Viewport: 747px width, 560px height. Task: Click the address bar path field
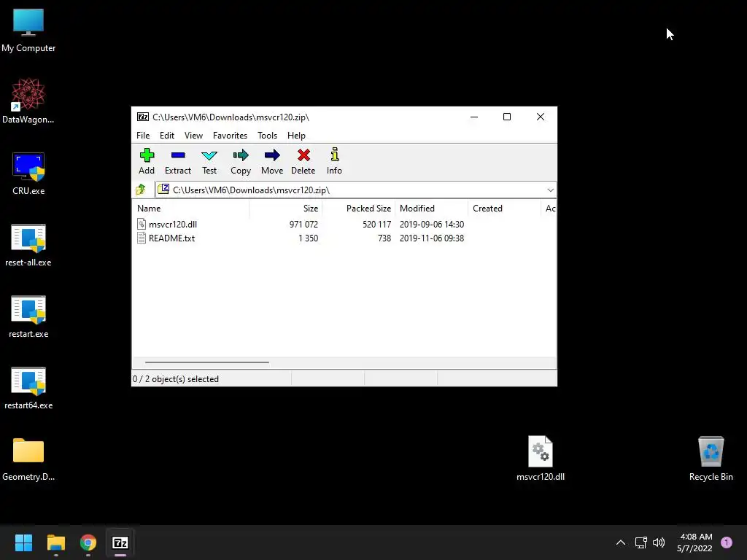tap(355, 190)
